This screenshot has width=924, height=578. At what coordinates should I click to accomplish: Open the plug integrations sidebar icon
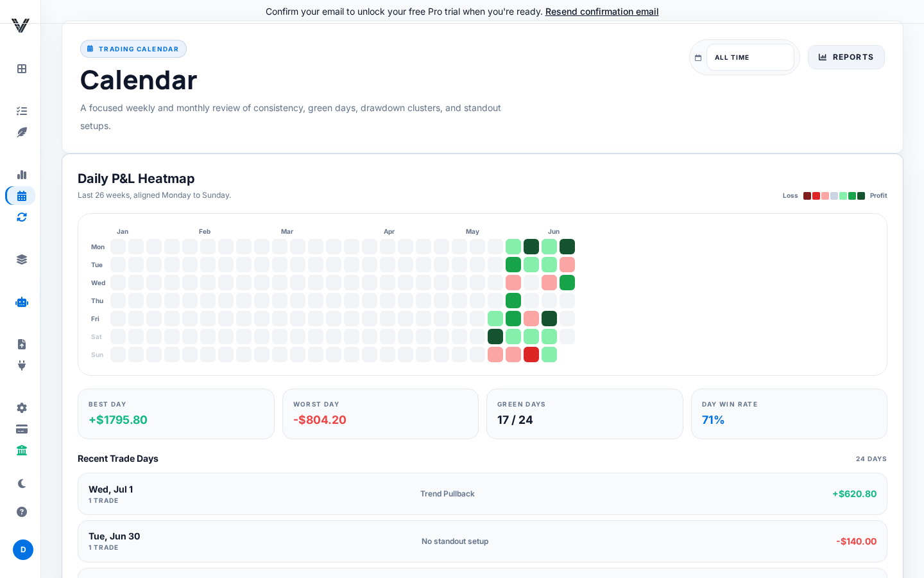tap(22, 365)
